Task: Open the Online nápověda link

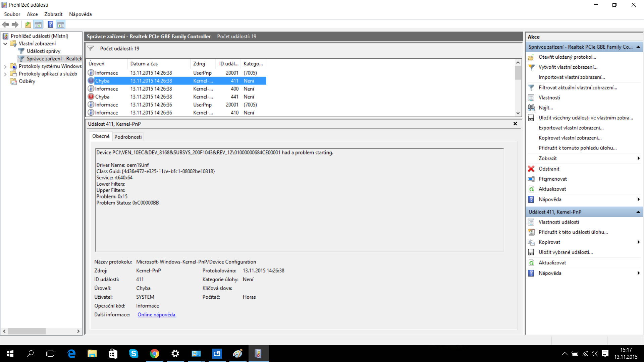Action: click(x=156, y=314)
